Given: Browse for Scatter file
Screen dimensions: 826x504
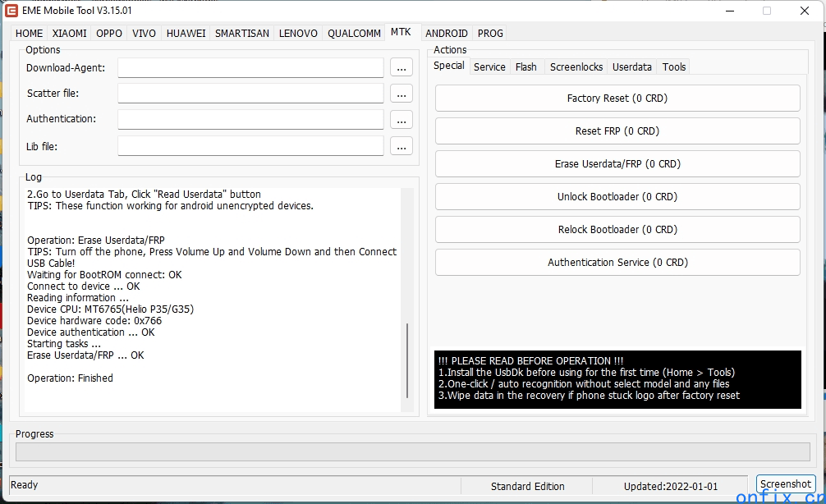Looking at the screenshot, I should point(401,94).
